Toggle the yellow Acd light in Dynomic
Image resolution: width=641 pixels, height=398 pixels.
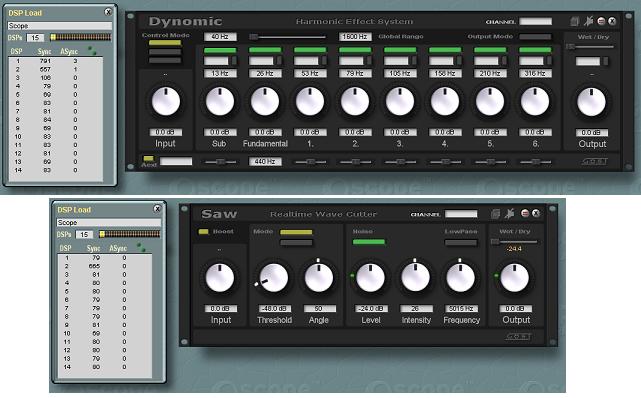tap(148, 158)
